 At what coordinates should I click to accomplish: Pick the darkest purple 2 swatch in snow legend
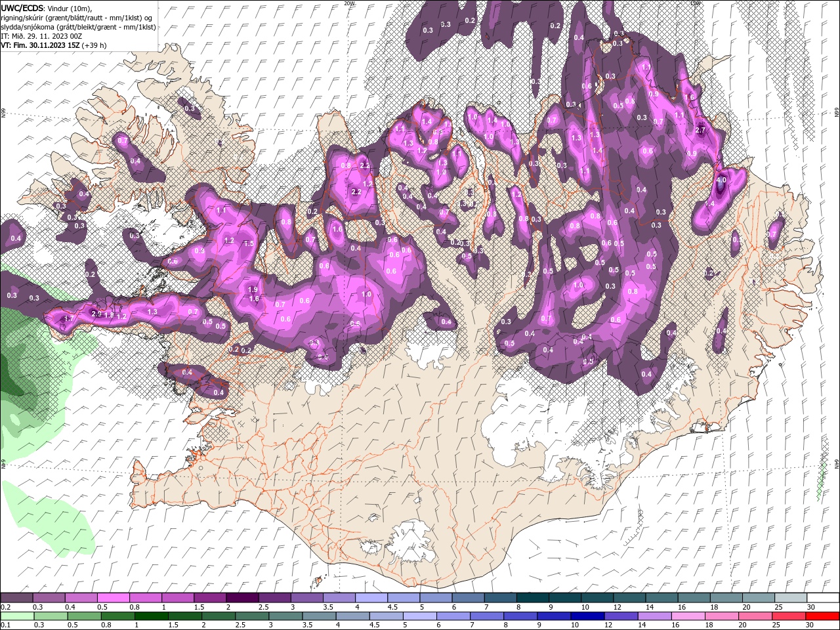[x=241, y=598]
